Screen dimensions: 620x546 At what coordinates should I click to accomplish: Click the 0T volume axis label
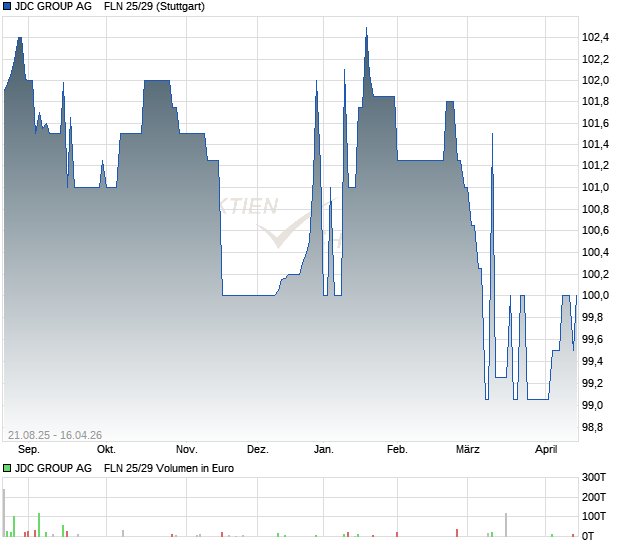click(588, 537)
